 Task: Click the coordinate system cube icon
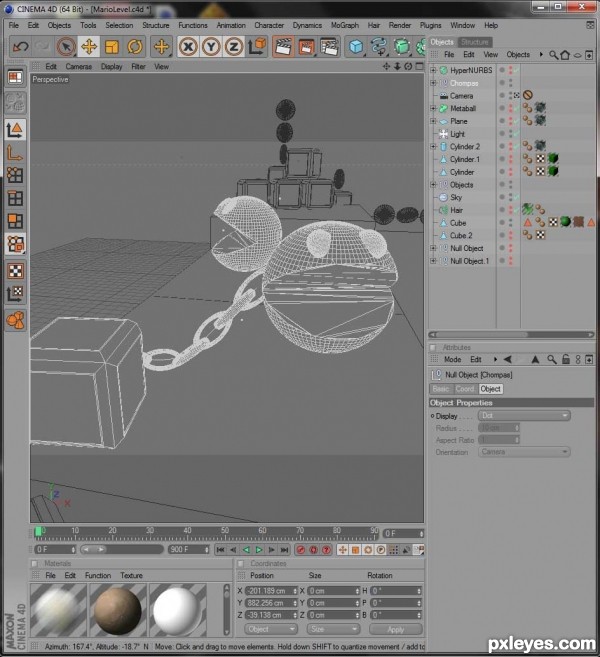pos(257,47)
